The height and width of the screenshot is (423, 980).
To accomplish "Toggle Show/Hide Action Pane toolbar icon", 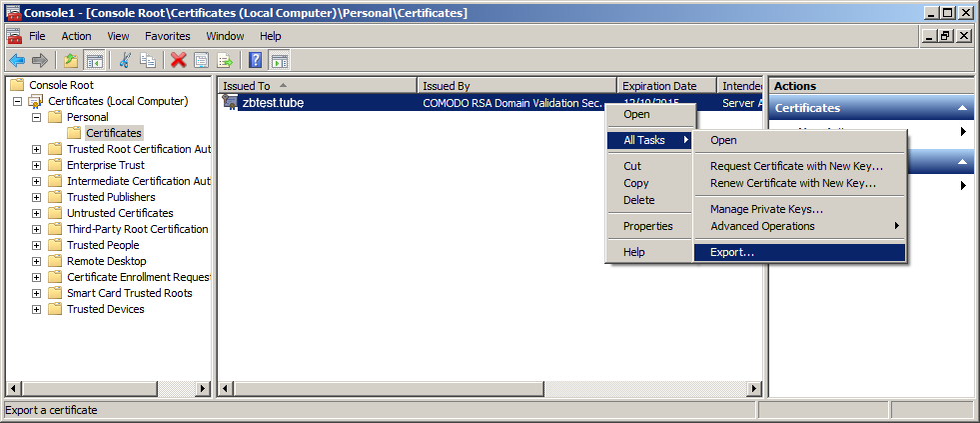I will (279, 60).
